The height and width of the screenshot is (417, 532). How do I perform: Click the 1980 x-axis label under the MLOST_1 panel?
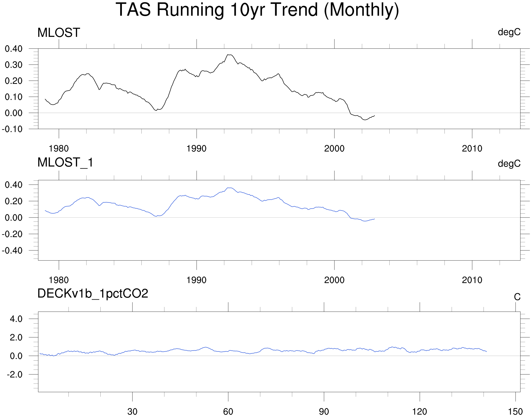pyautogui.click(x=59, y=280)
